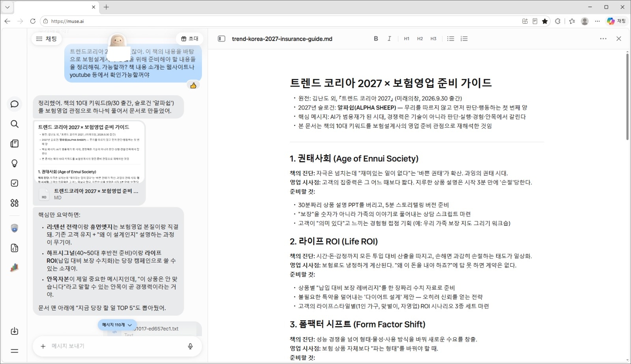Open the code file icon in sidebar

click(15, 248)
